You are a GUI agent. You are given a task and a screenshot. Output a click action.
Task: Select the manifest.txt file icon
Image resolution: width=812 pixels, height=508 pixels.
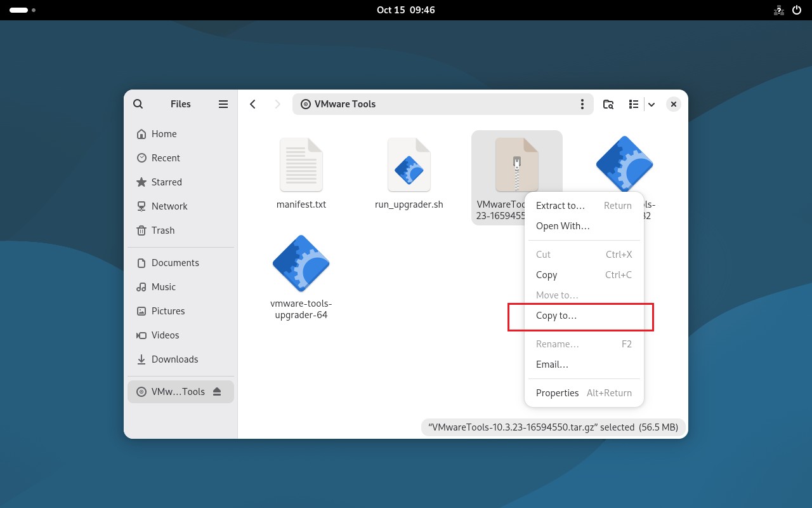(x=301, y=165)
